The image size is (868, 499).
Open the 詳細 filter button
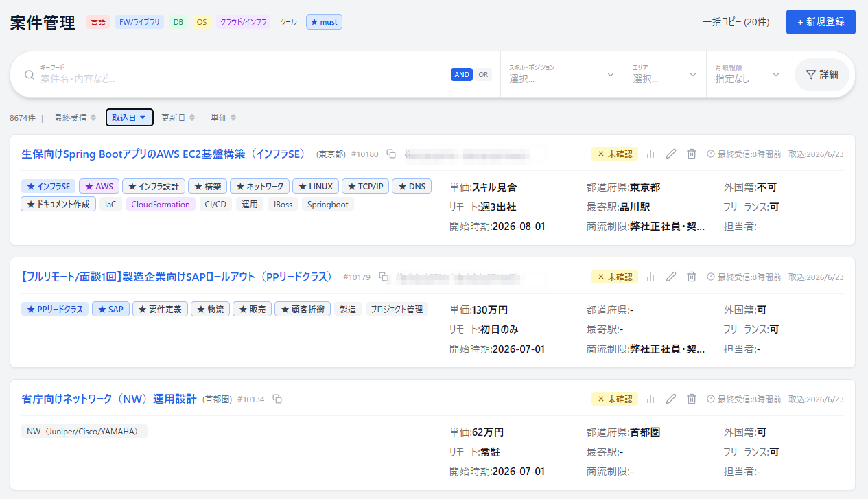tap(822, 75)
